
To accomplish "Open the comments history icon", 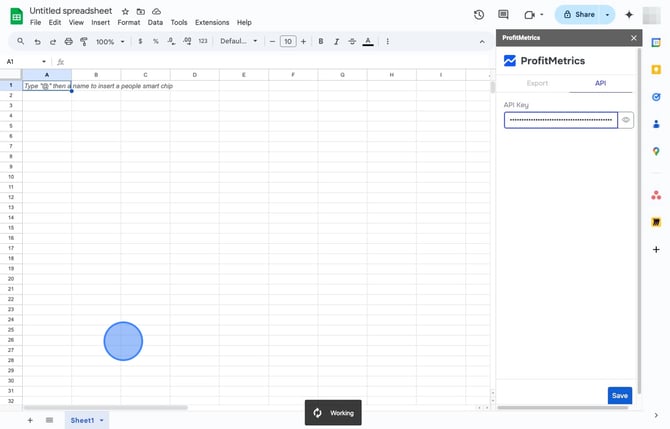I will (x=503, y=15).
